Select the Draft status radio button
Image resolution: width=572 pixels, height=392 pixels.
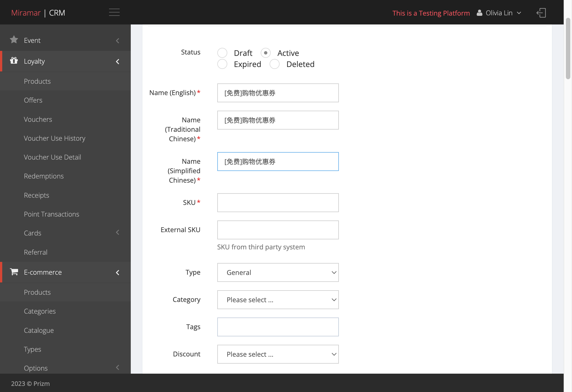(x=222, y=53)
